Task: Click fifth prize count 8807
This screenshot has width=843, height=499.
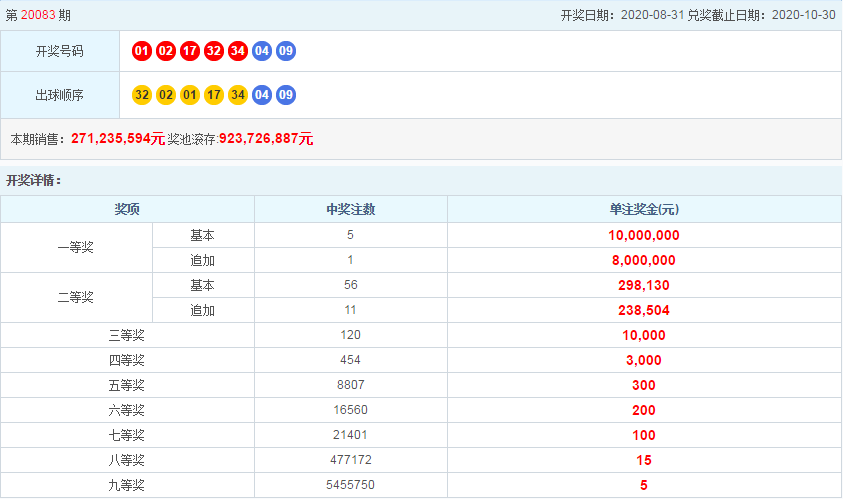Action: point(351,385)
